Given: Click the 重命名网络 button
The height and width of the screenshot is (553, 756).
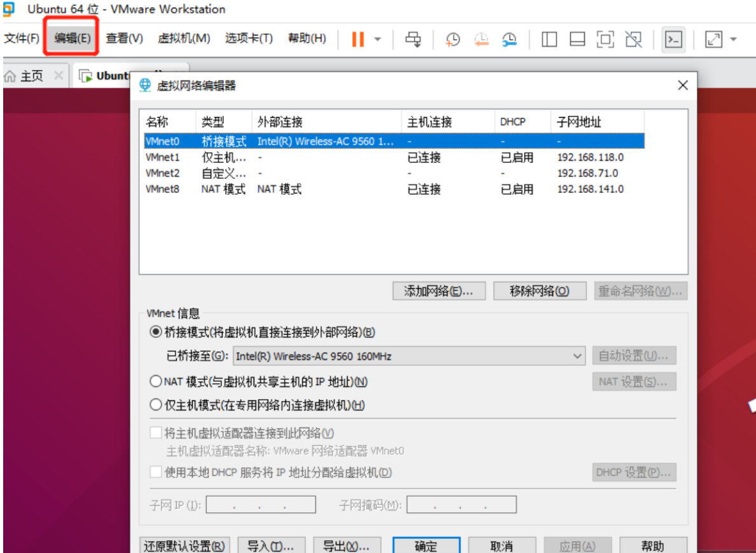Looking at the screenshot, I should point(640,291).
